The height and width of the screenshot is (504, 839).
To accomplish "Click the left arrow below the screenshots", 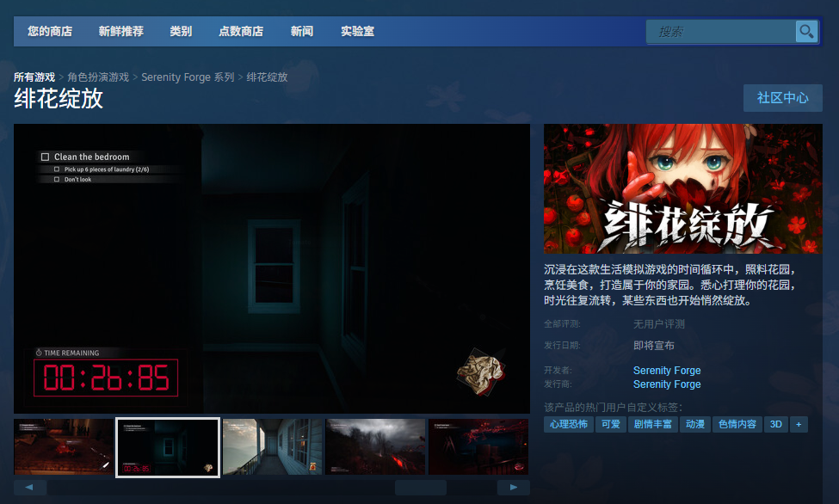I will 31,487.
